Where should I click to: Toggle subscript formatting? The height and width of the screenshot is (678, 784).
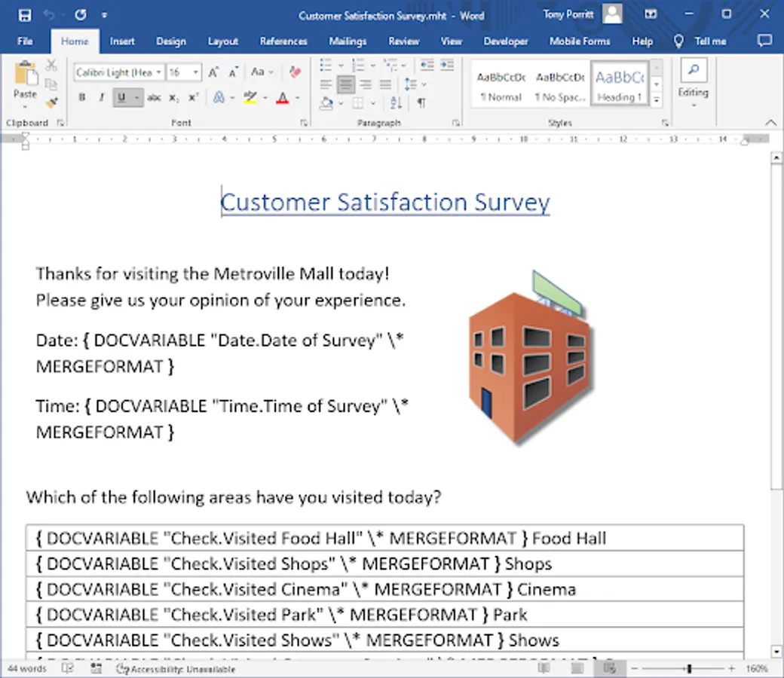173,97
